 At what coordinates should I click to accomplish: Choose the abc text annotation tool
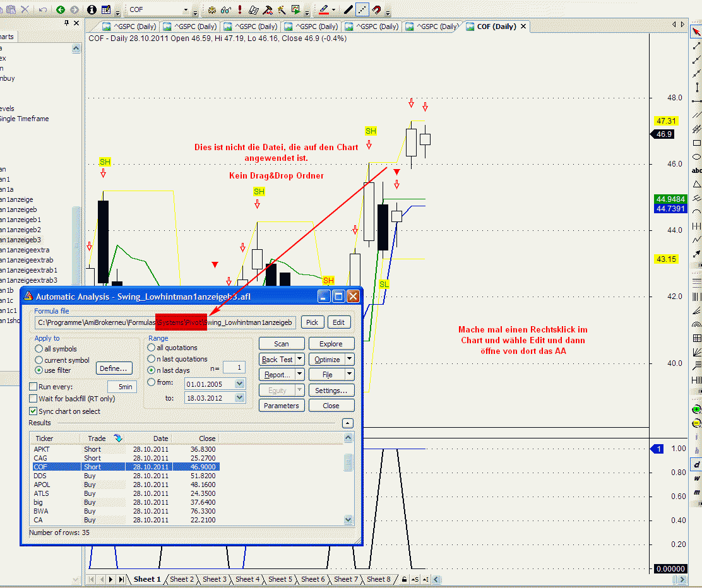(x=696, y=170)
